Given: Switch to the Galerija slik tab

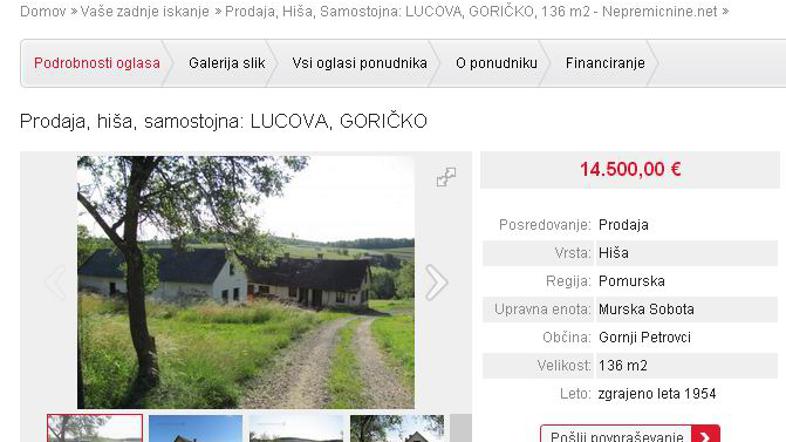Looking at the screenshot, I should point(227,63).
